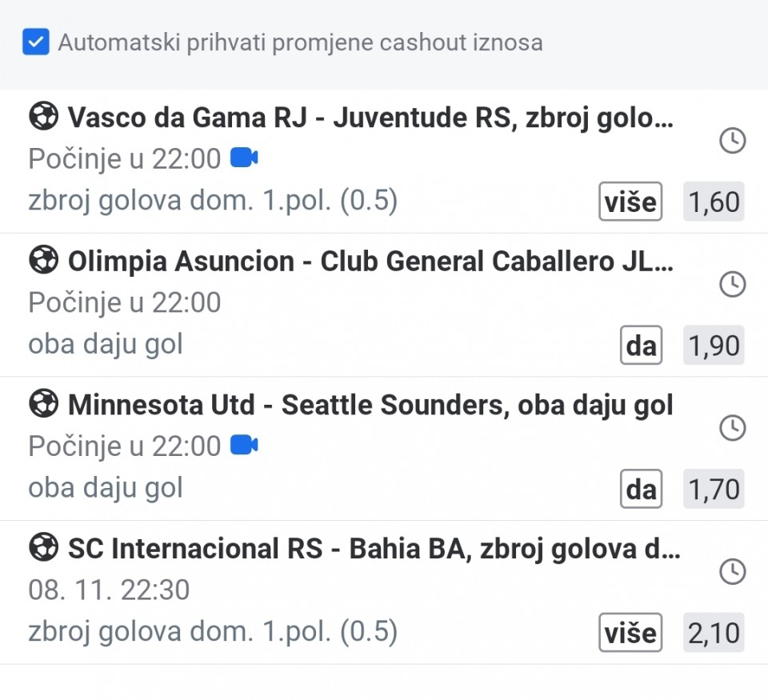Select 'više' pick on SC Internacional bet
768x700 pixels.
point(630,633)
